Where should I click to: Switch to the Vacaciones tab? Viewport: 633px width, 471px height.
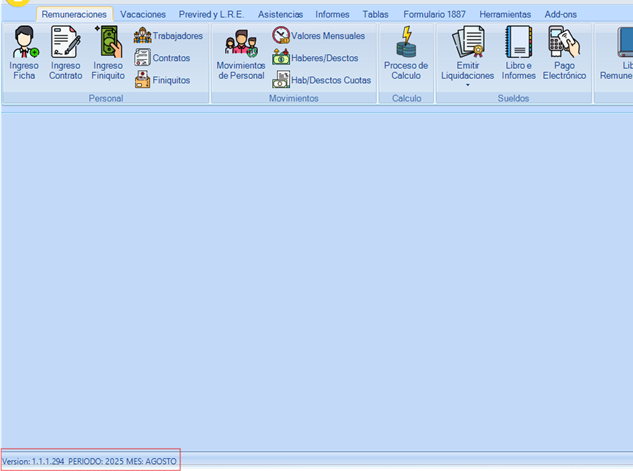pyautogui.click(x=143, y=15)
